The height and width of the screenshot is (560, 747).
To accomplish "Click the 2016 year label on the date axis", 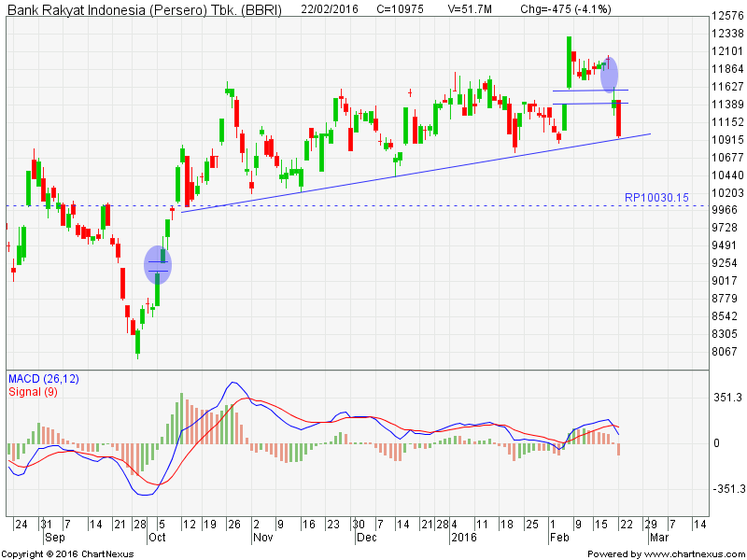I will click(x=464, y=539).
